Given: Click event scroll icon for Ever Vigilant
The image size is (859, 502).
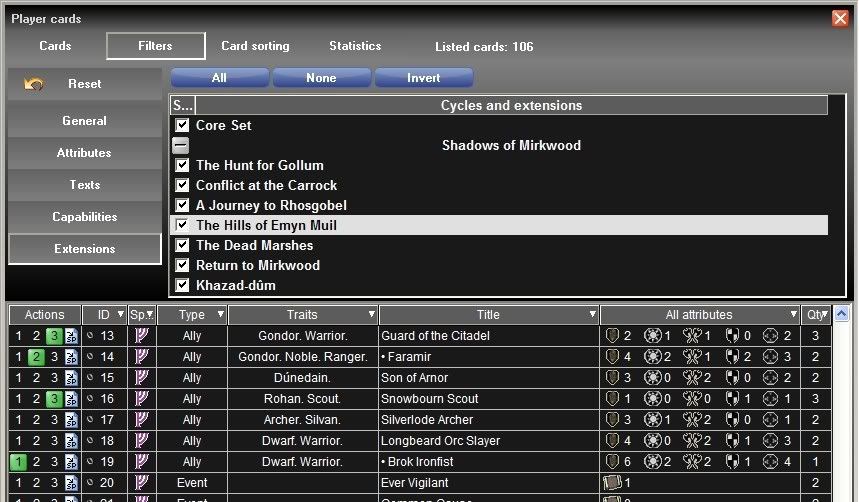Looking at the screenshot, I should click(612, 483).
